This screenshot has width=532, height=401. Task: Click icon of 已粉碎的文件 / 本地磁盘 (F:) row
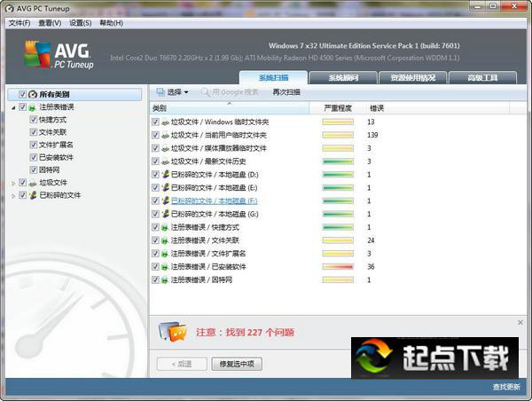[x=165, y=201]
